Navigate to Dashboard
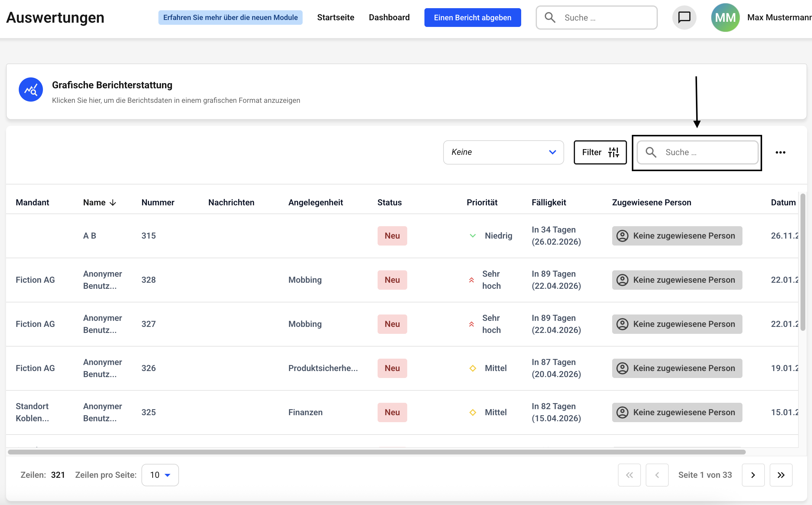The width and height of the screenshot is (812, 505). (x=389, y=17)
